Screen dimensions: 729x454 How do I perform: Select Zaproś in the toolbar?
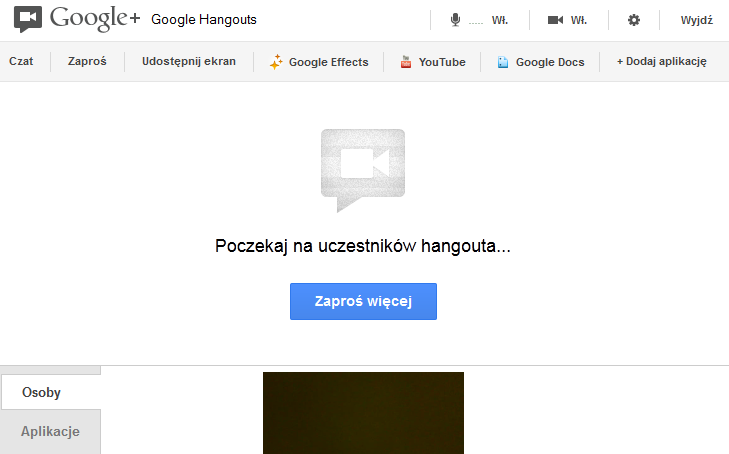87,62
